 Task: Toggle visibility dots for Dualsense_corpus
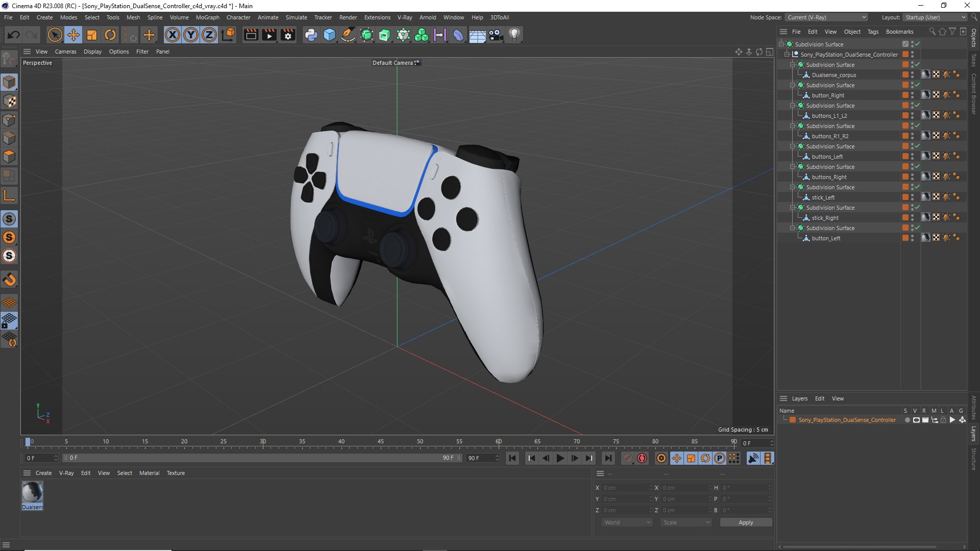tap(912, 75)
